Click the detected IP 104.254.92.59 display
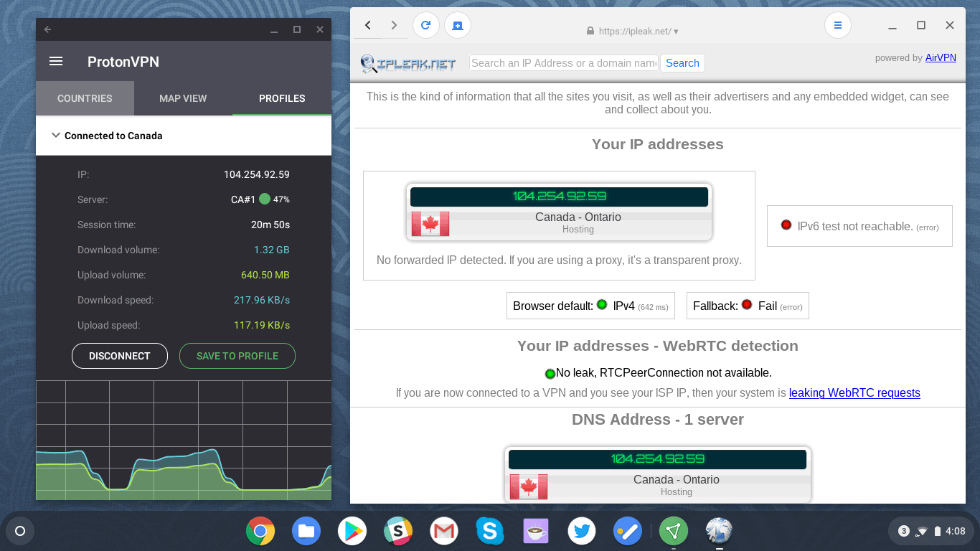The image size is (980, 551). (560, 197)
